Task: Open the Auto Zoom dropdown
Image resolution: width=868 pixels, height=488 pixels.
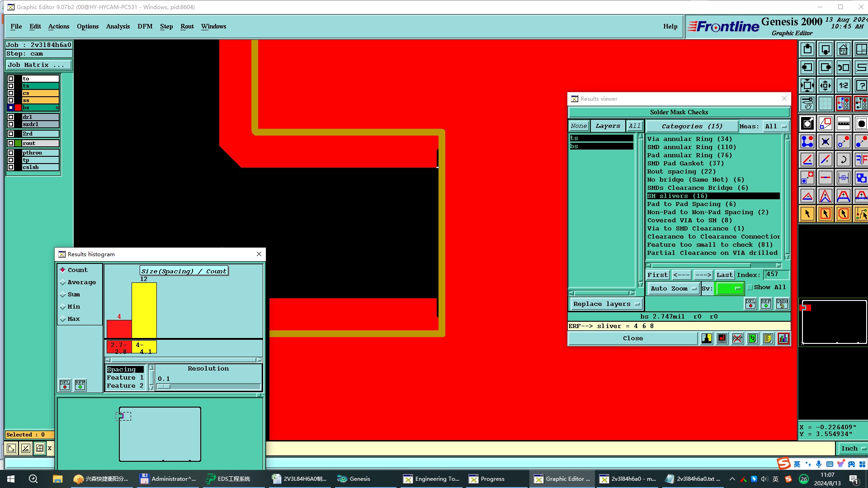Action: tap(673, 288)
